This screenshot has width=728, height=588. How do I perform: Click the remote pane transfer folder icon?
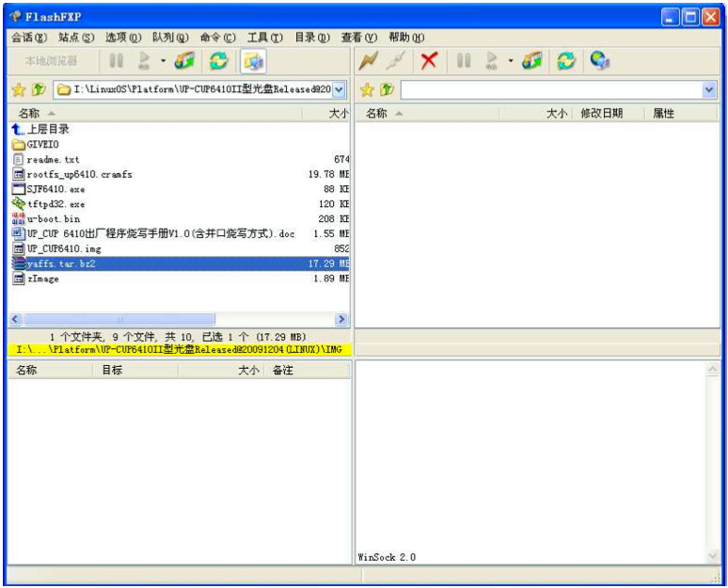pyautogui.click(x=532, y=60)
